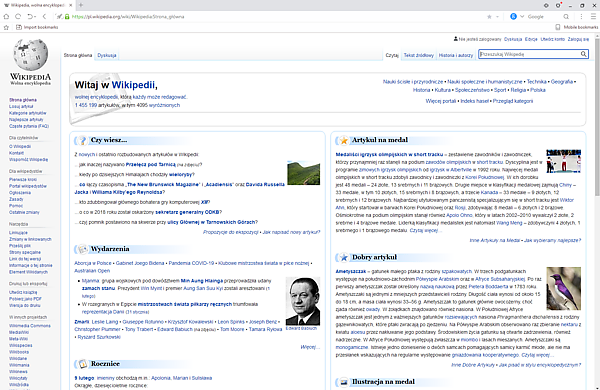Viewport: 600px width, 390px height.
Task: Expand the bookmark star dropdown arrow
Action: tap(497, 17)
